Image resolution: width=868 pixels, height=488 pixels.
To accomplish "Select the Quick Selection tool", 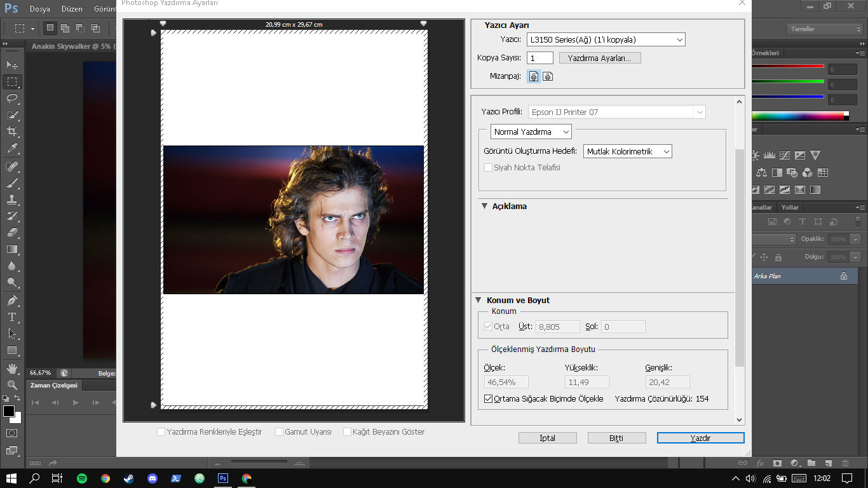I will click(12, 115).
